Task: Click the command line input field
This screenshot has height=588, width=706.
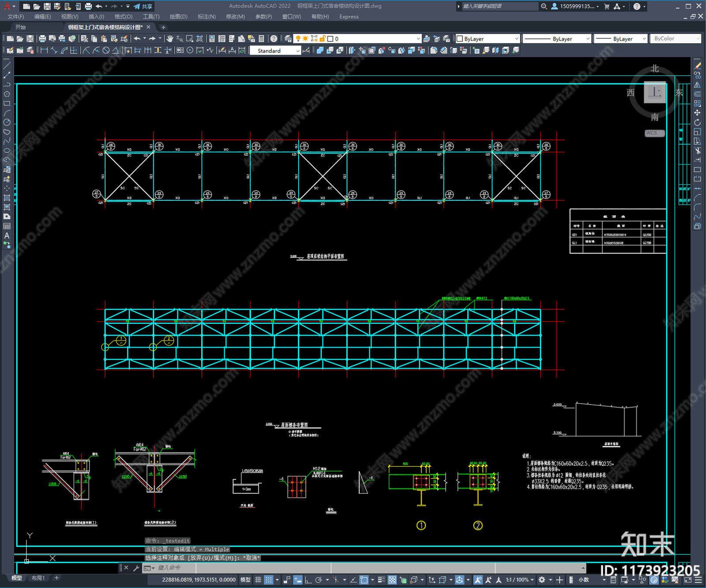Action: (368, 568)
